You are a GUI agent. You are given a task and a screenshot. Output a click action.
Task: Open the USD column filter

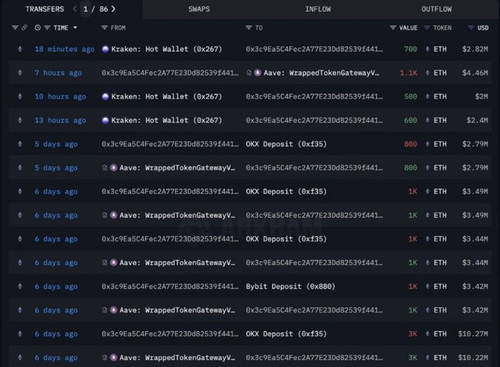click(471, 28)
